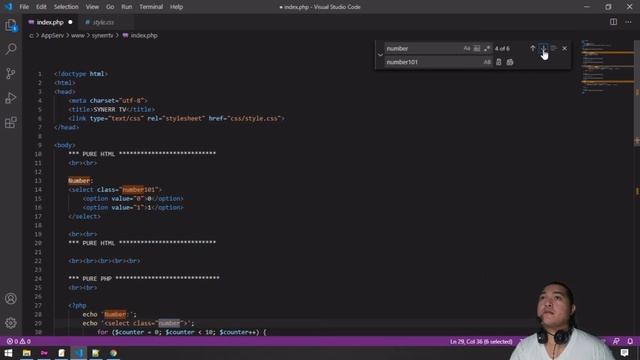Click the index.php breadcrumb
The image size is (640, 360).
tap(140, 36)
